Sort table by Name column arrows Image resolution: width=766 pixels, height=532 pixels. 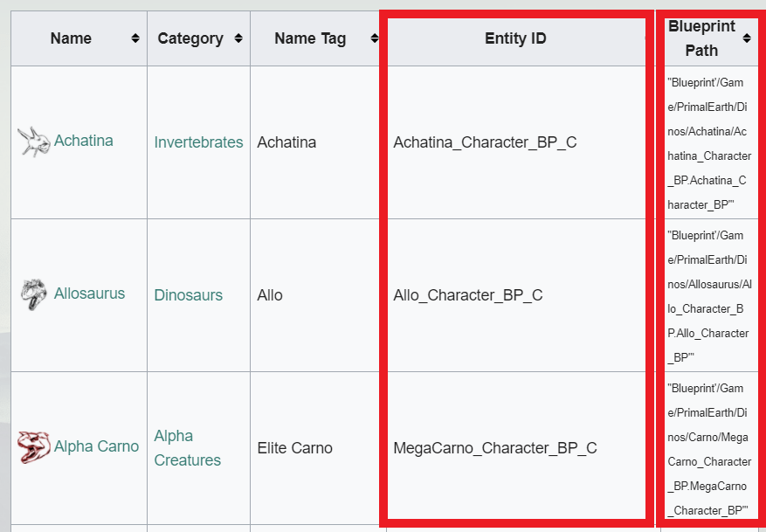click(x=135, y=38)
